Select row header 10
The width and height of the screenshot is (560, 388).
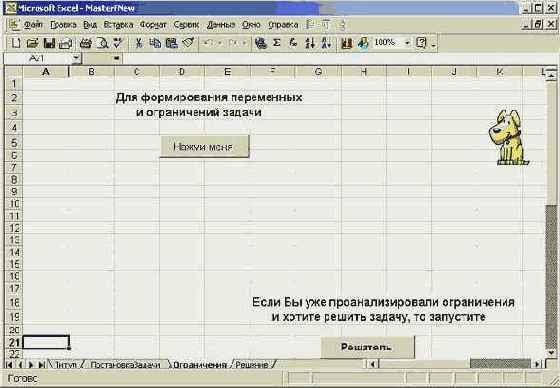[x=14, y=204]
